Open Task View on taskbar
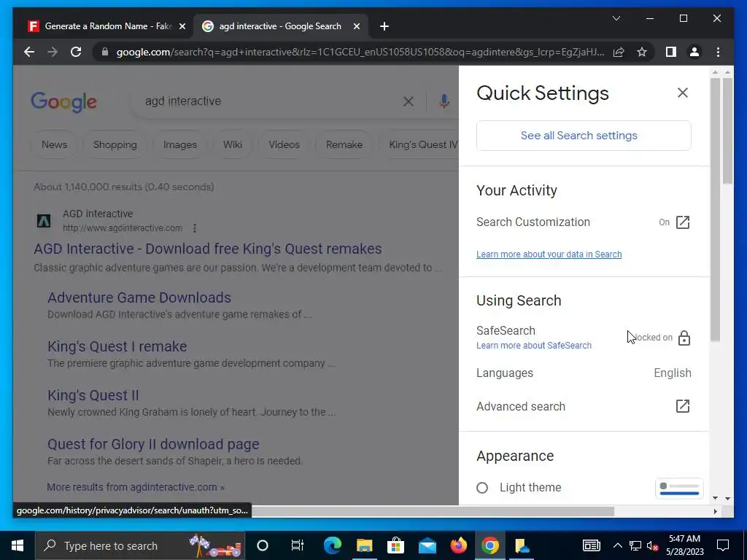The width and height of the screenshot is (747, 560). coord(298,545)
